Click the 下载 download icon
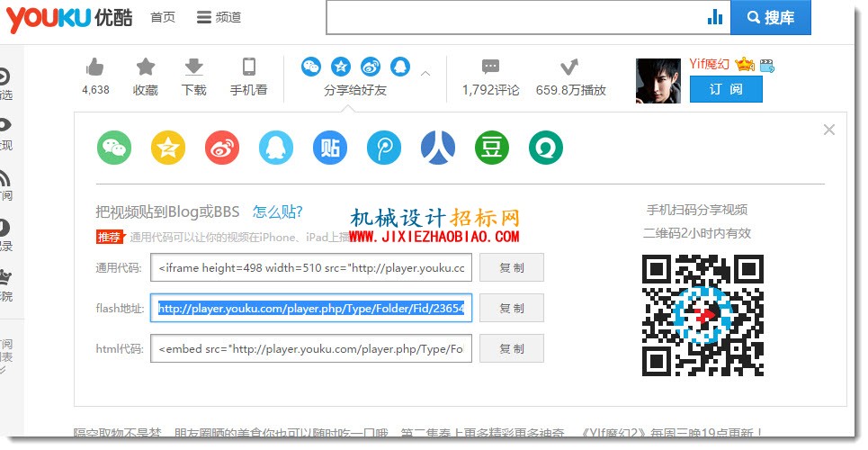868x450 pixels. [x=193, y=67]
